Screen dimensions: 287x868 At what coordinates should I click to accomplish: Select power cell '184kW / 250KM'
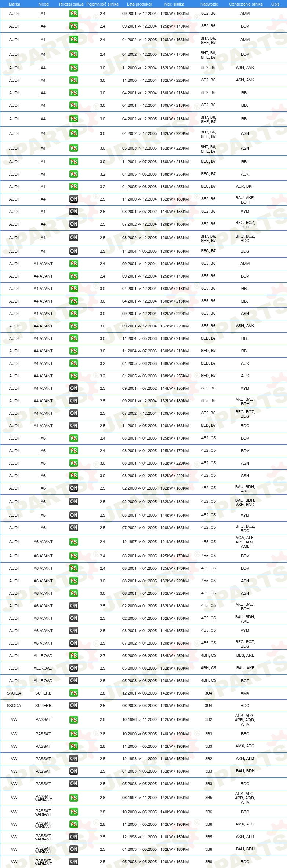point(174,656)
